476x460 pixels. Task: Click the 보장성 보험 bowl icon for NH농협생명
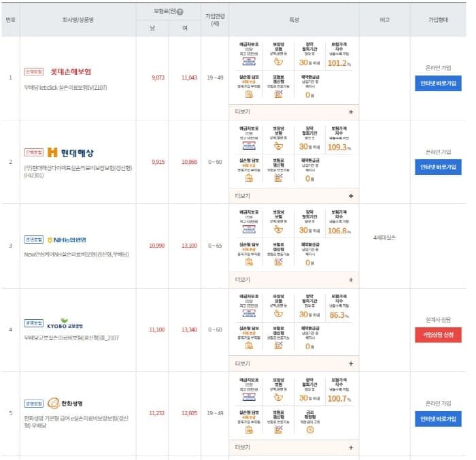(278, 230)
